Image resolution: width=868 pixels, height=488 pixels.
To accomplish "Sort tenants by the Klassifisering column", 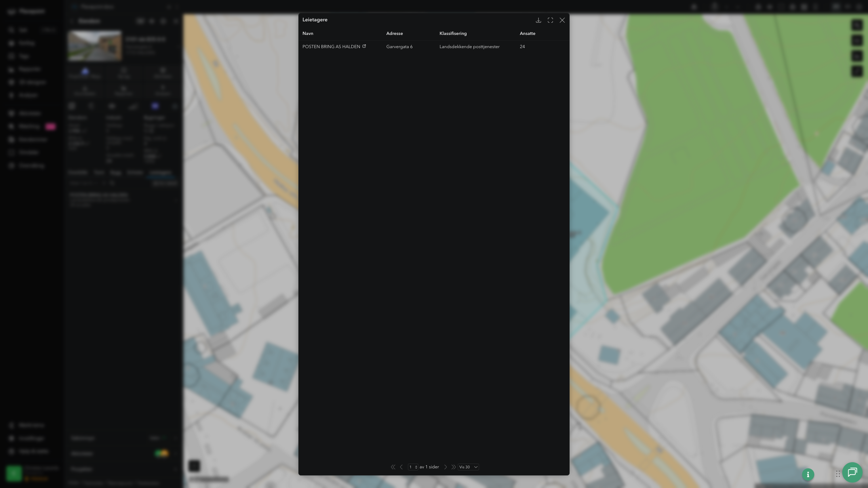I will pos(453,34).
